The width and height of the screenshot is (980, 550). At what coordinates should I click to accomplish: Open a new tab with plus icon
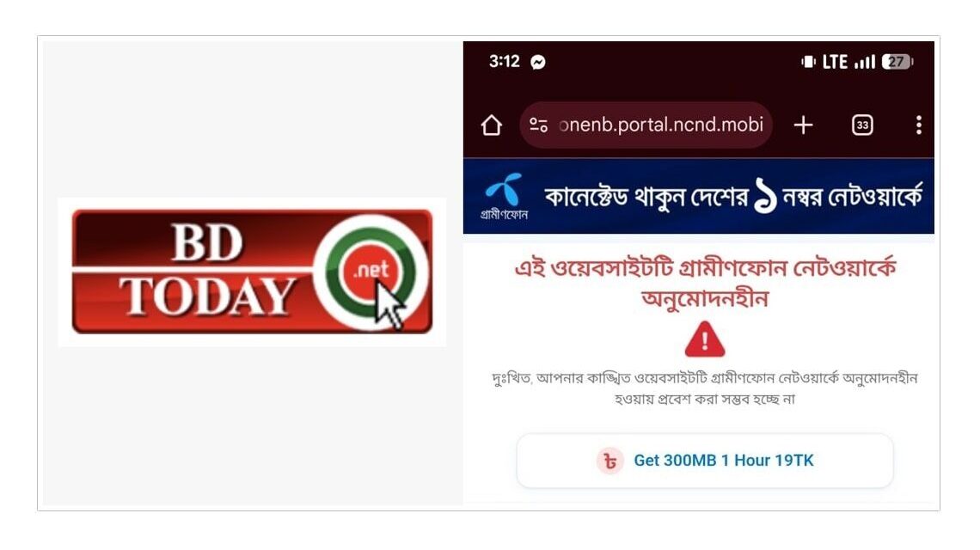[x=803, y=125]
